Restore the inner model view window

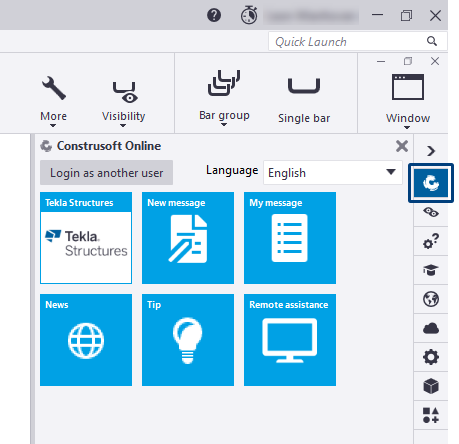408,61
